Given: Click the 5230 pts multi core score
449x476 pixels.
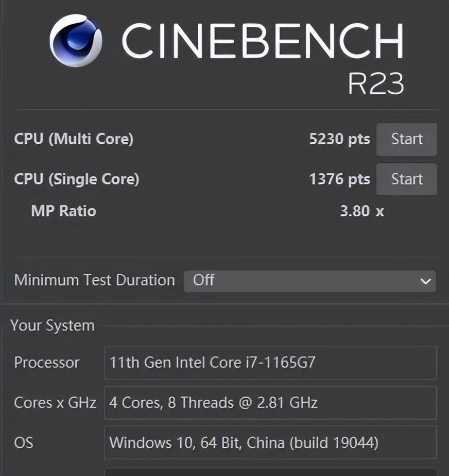Looking at the screenshot, I should pos(339,139).
